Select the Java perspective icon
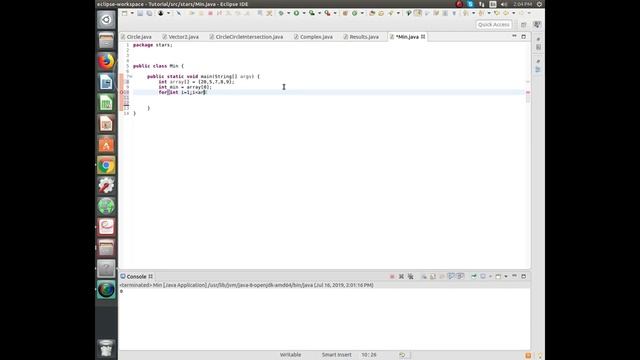The width and height of the screenshot is (640, 360). coord(537,24)
